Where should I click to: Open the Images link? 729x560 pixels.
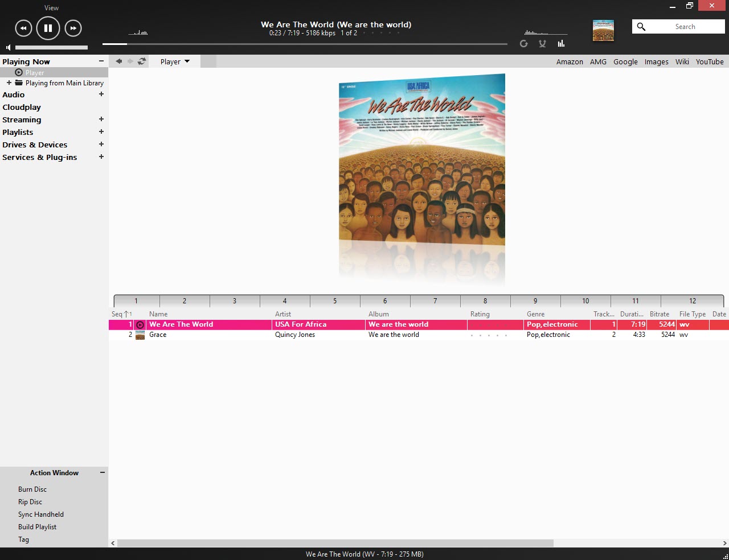coord(656,61)
